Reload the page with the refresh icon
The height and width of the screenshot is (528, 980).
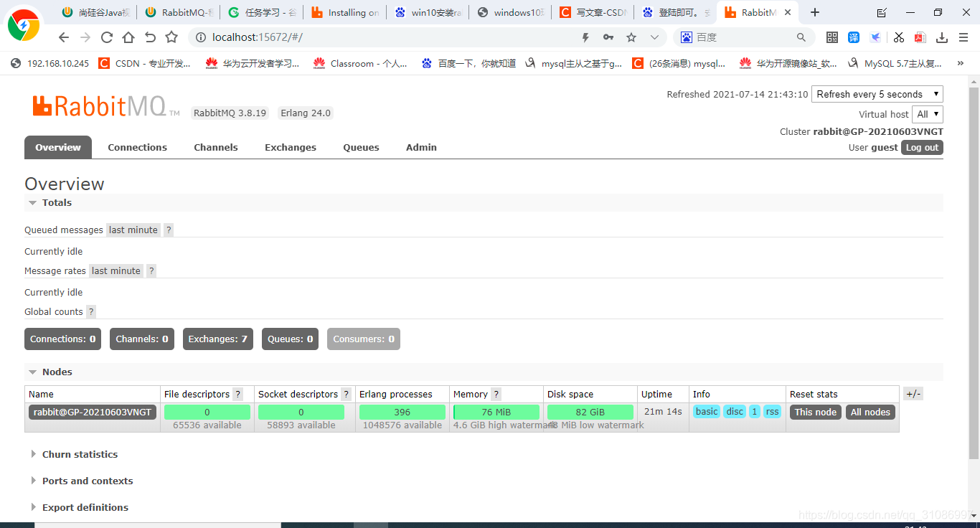(107, 37)
